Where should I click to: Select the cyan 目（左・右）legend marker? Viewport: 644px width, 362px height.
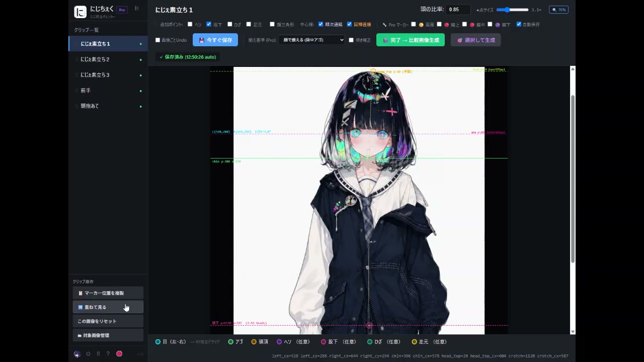click(158, 342)
